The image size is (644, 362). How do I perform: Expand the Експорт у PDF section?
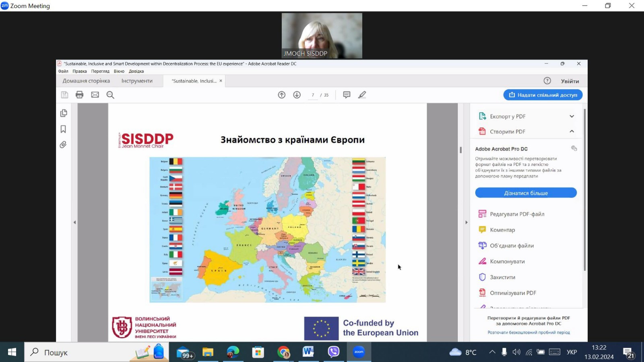(x=572, y=116)
